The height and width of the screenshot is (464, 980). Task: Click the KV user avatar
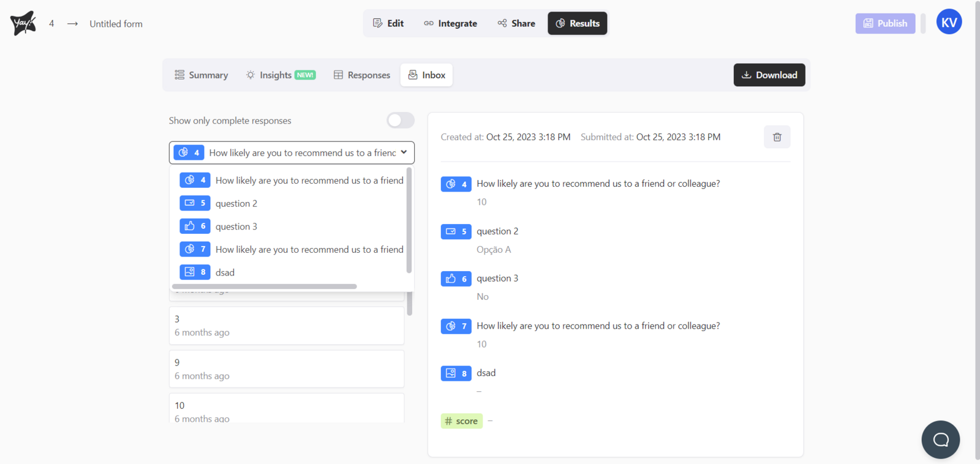coord(949,23)
